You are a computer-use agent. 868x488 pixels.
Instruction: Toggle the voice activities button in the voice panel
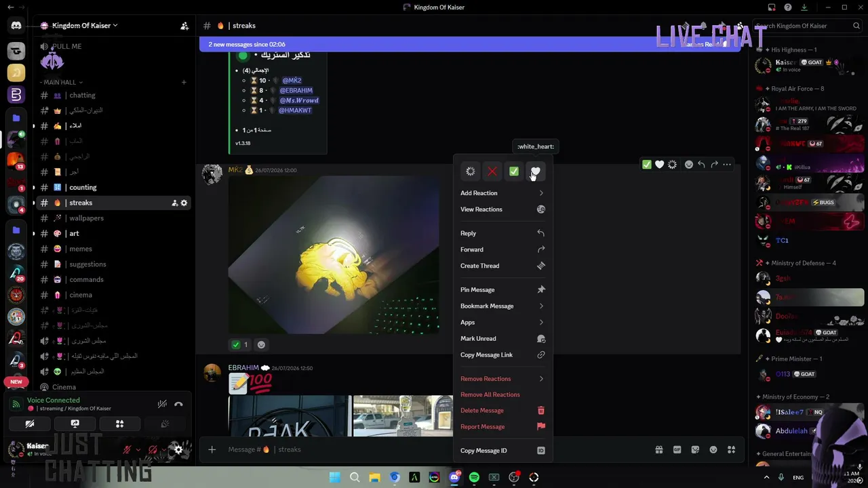pyautogui.click(x=119, y=424)
